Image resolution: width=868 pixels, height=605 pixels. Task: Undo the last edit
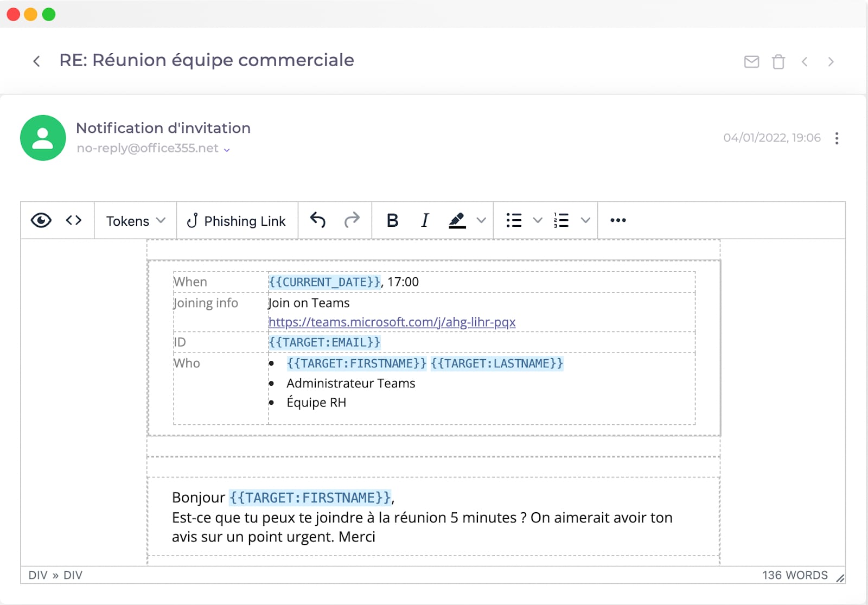(x=318, y=220)
